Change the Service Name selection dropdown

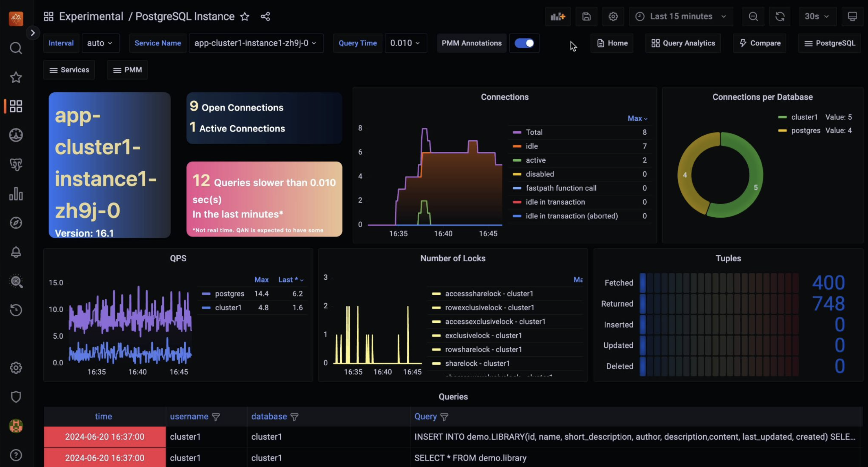[256, 43]
